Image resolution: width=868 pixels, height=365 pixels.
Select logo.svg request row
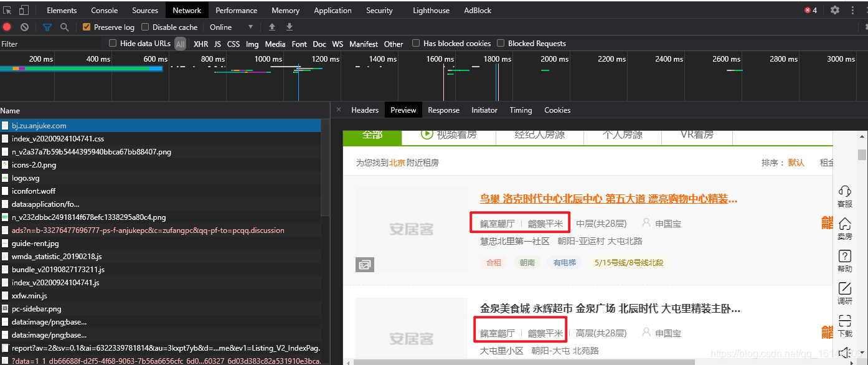161,178
